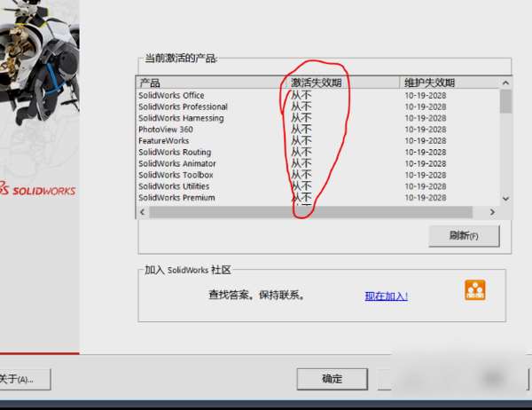
Task: Open the 关于(A)... button
Action: pyautogui.click(x=24, y=379)
